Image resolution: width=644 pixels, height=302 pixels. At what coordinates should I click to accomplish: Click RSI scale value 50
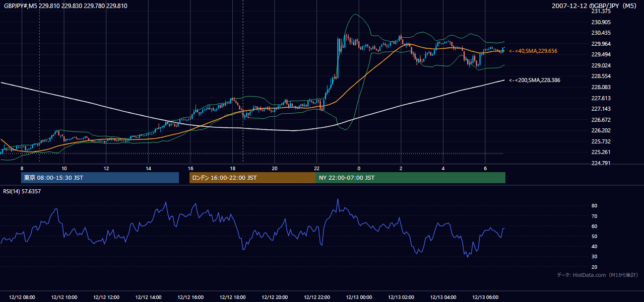[x=594, y=237]
